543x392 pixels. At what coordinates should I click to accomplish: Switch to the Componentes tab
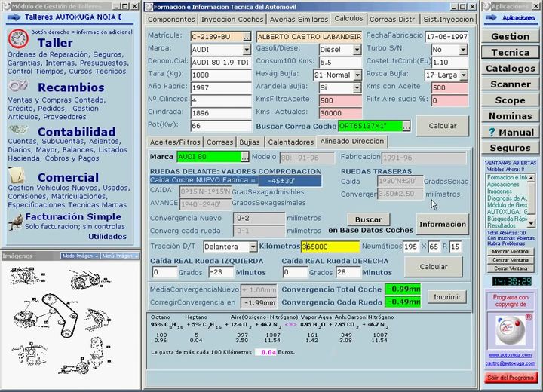coord(171,20)
